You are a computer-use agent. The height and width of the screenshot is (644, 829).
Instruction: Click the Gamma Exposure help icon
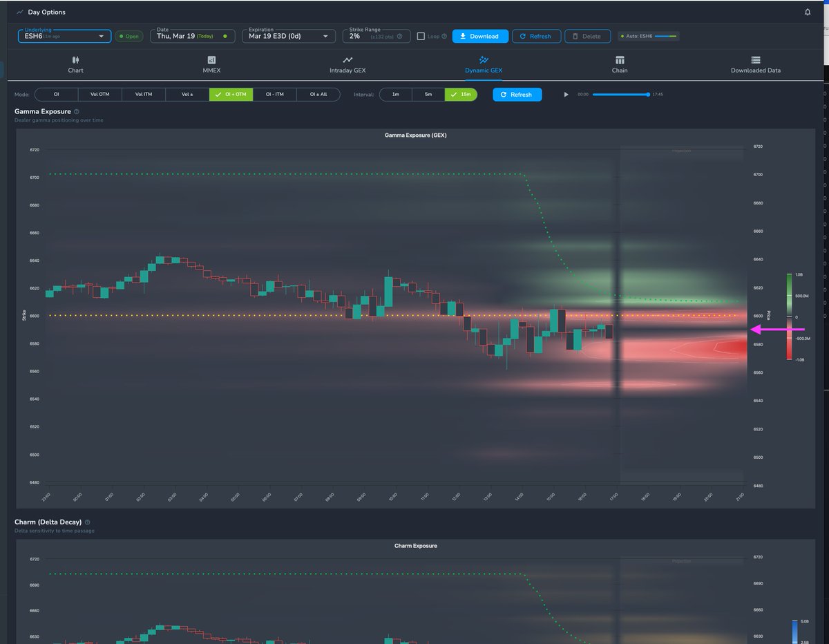tap(77, 111)
